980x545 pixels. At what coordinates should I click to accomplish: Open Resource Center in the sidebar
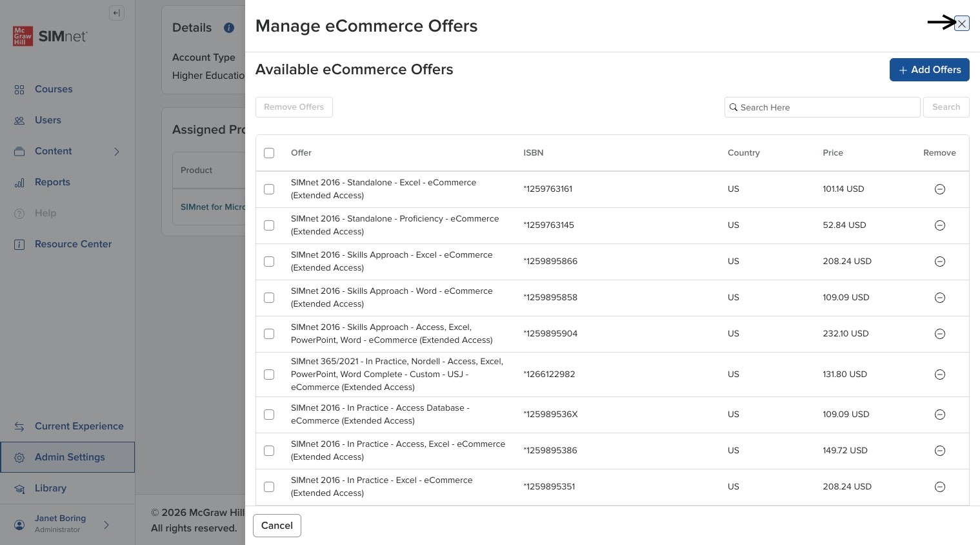click(x=73, y=244)
